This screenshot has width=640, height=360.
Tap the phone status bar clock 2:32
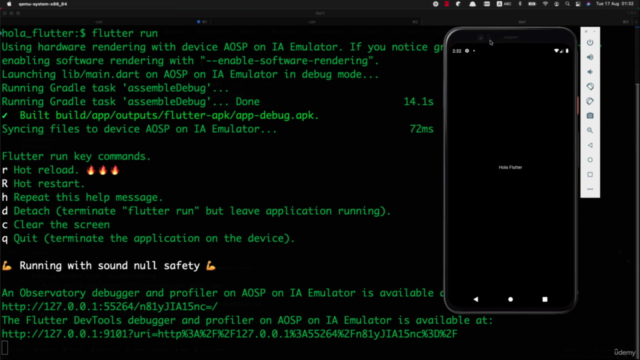pos(457,51)
